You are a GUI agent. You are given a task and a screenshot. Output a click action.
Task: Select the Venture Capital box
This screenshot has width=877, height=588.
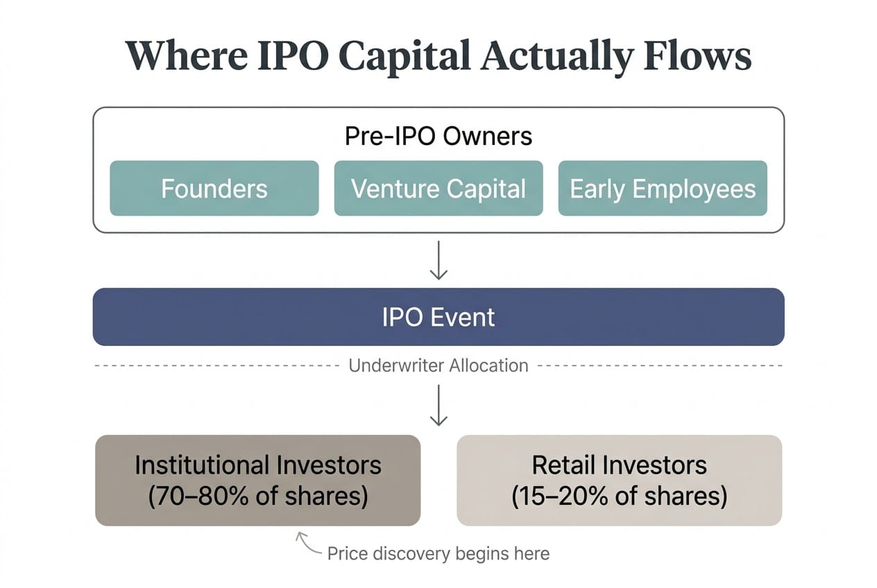(438, 189)
